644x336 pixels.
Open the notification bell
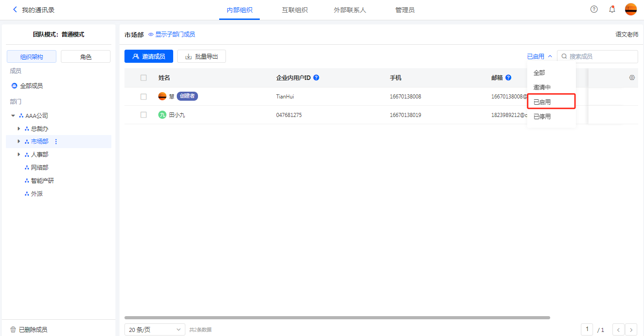(612, 9)
